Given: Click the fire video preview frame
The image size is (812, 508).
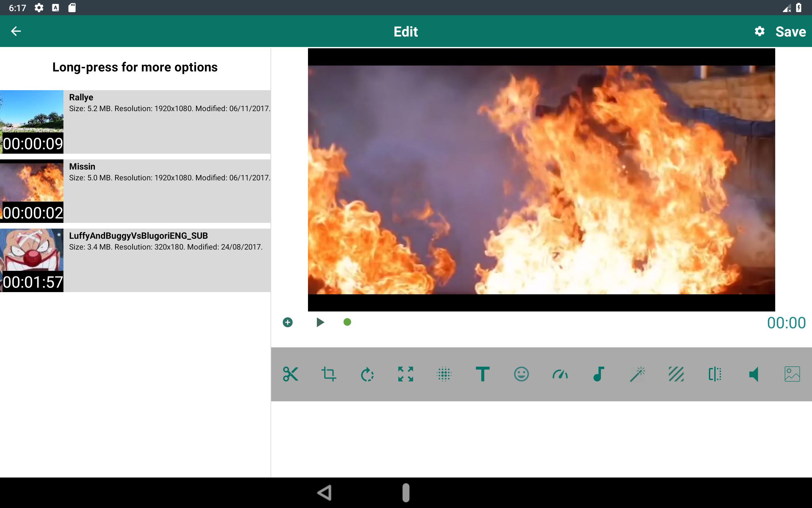Looking at the screenshot, I should 541,180.
